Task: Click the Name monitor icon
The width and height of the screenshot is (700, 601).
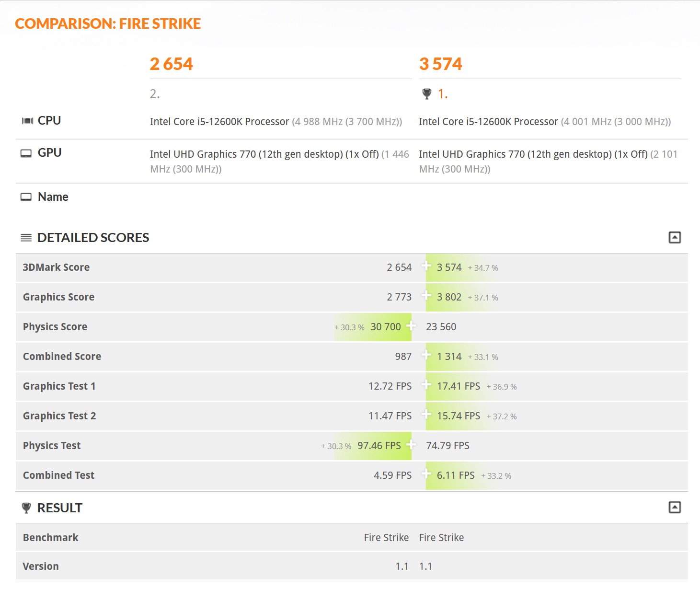Action: [26, 197]
